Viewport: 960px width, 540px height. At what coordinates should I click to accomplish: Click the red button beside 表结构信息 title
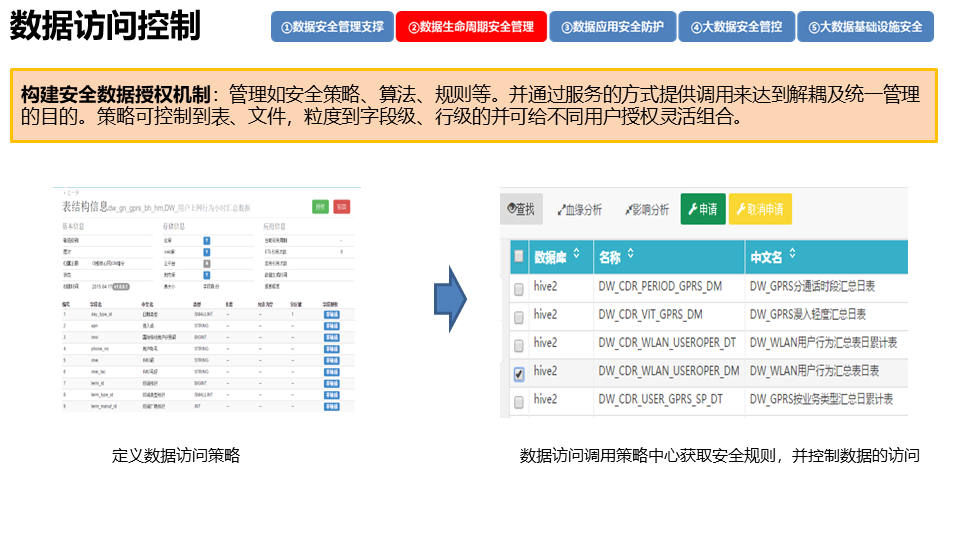point(342,207)
